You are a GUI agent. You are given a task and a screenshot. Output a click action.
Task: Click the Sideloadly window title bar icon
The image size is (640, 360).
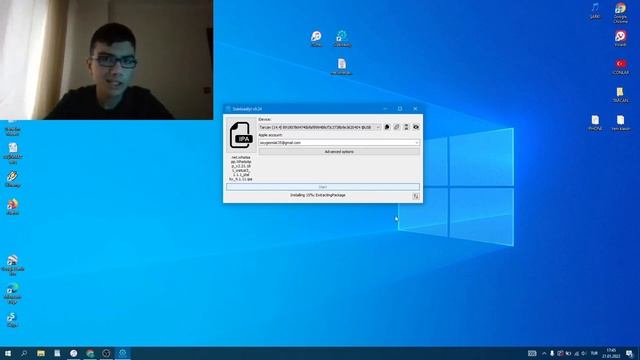coord(228,109)
